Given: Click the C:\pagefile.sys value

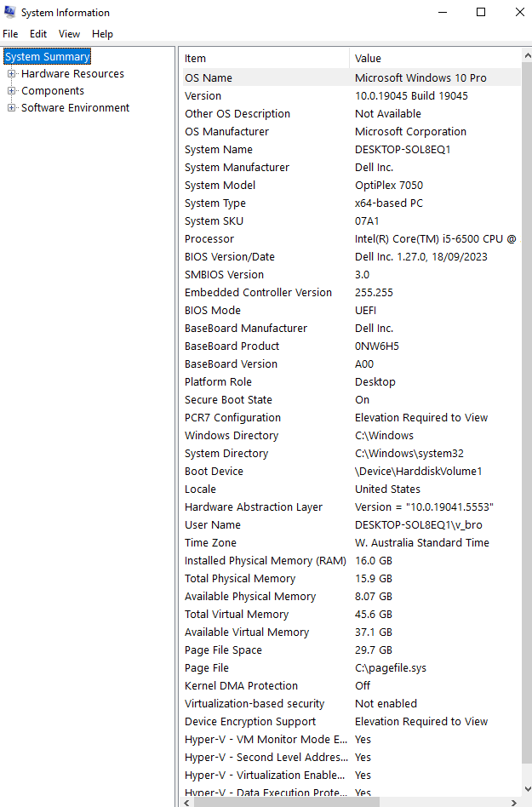Looking at the screenshot, I should [391, 668].
